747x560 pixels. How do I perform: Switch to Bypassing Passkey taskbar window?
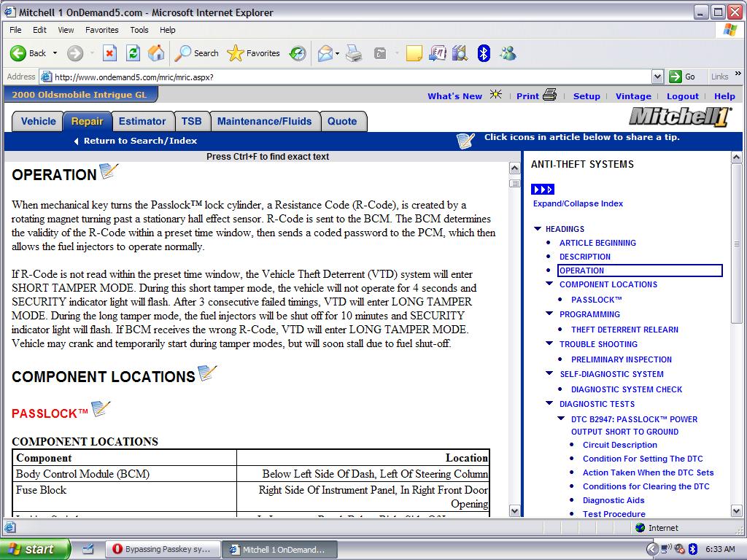coord(163,549)
